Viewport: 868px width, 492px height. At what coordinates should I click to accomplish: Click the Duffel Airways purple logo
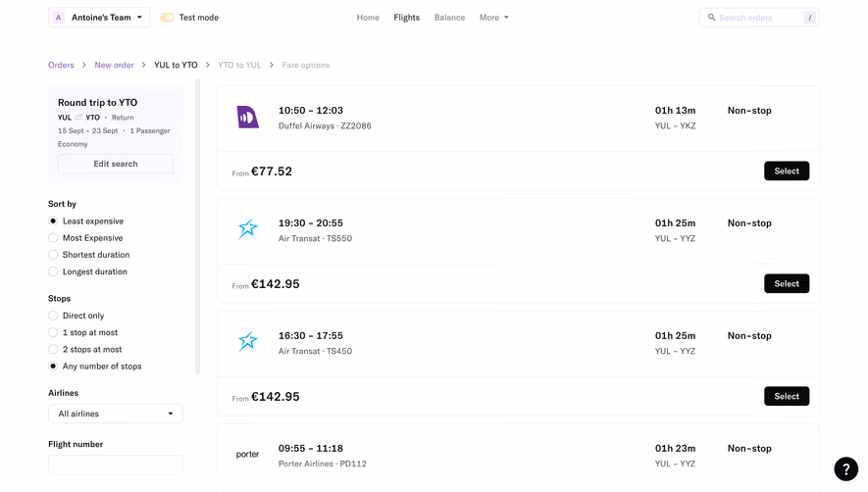247,118
